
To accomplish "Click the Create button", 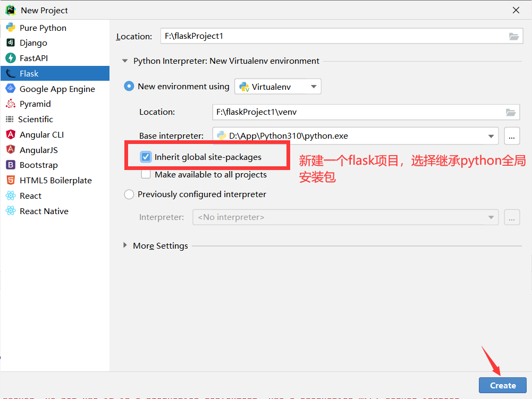I will [x=502, y=385].
